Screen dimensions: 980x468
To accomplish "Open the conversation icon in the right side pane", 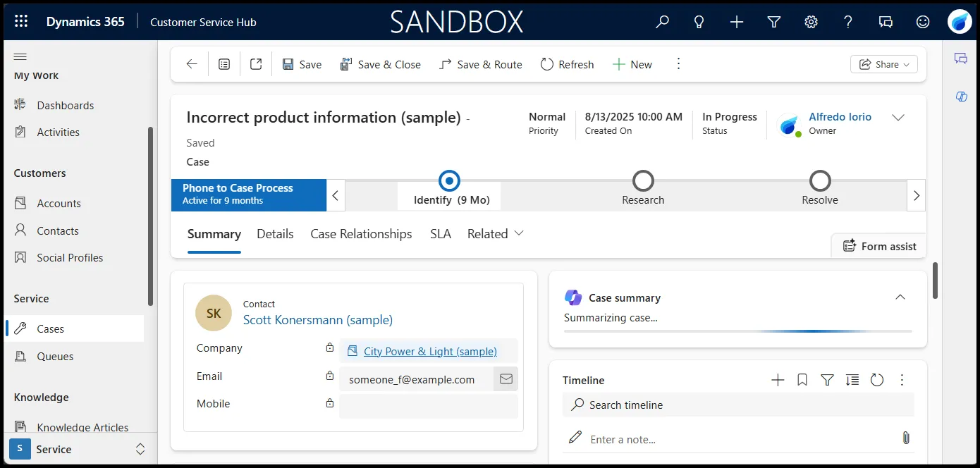I will click(961, 58).
